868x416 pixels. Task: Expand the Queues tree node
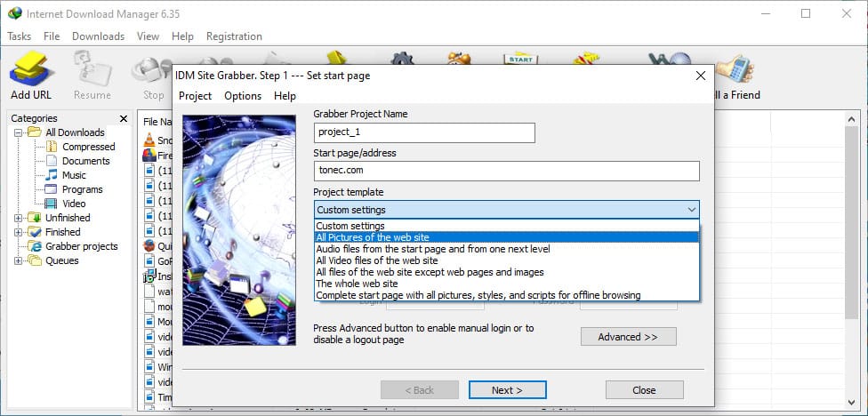click(19, 260)
